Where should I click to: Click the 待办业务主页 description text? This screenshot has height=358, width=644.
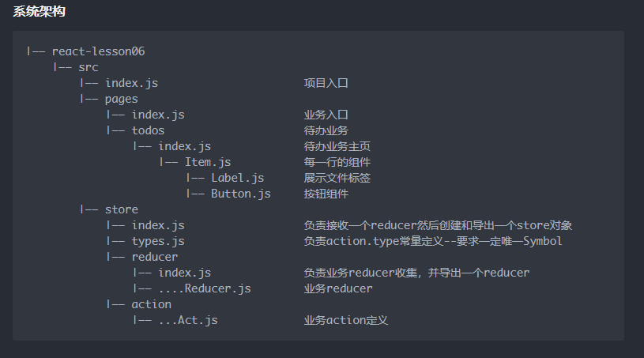point(337,146)
